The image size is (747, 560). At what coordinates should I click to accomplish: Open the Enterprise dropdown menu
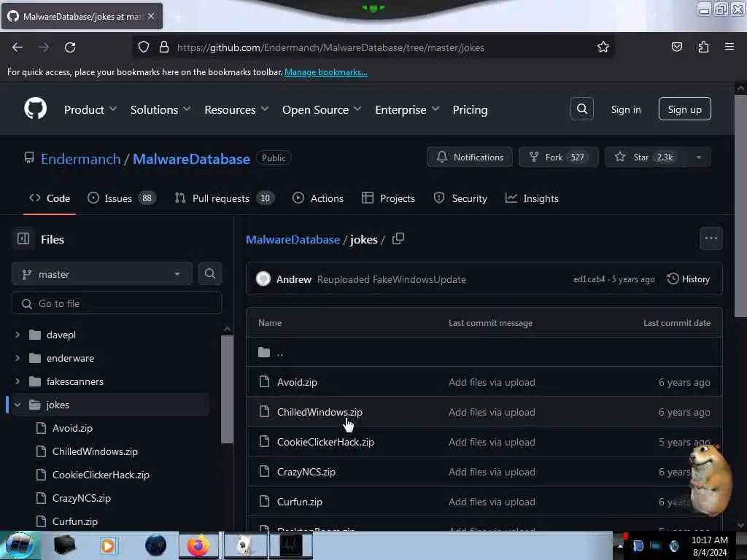coord(407,109)
